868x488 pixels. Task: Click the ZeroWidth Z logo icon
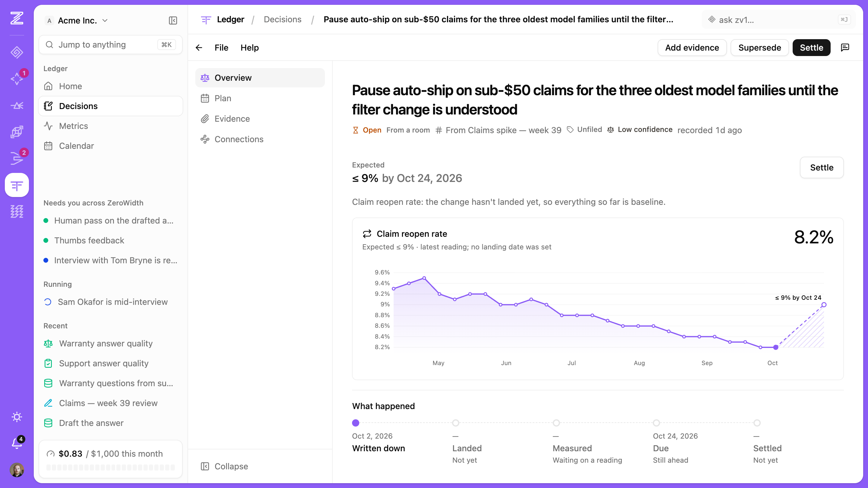coord(17,18)
